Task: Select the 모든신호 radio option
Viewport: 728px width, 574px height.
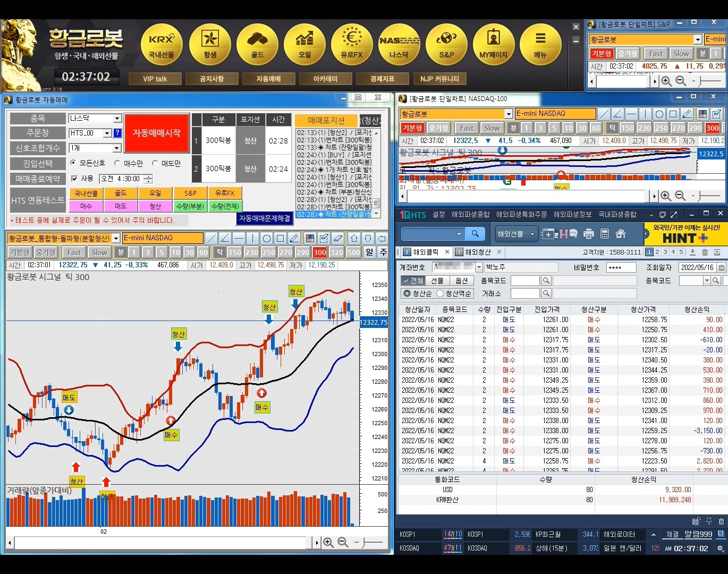Action: point(72,163)
